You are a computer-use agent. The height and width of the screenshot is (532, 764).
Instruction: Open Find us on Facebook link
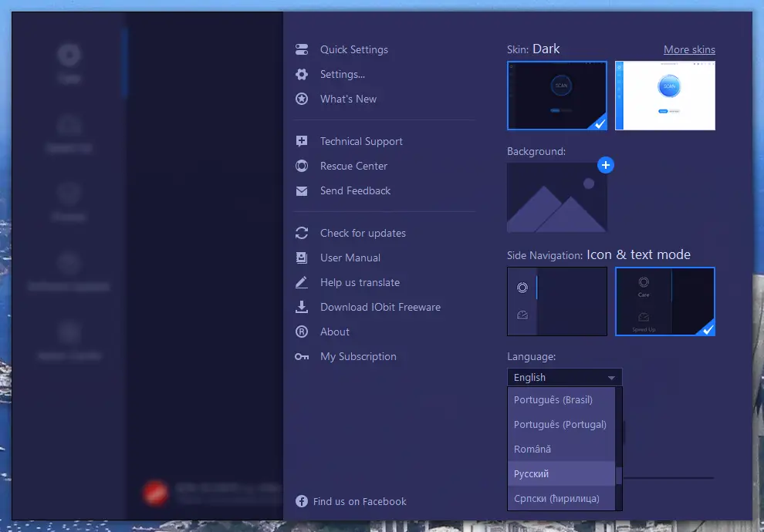click(x=360, y=501)
